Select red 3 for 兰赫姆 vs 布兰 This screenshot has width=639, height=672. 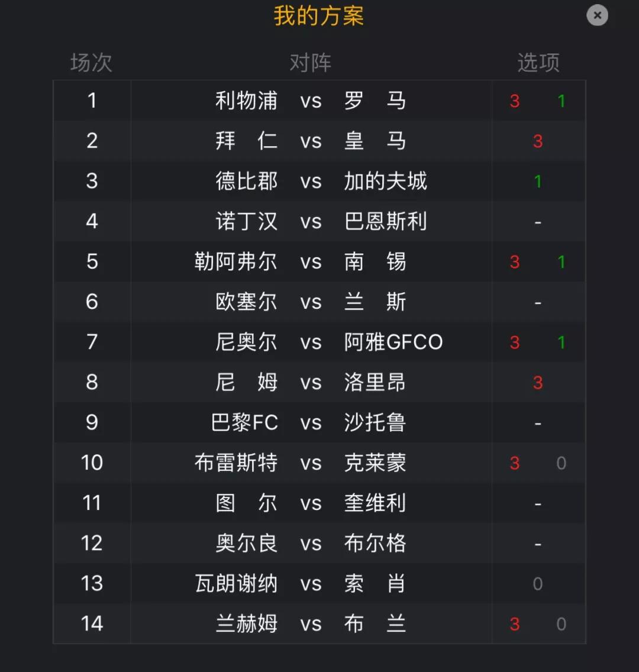(515, 624)
